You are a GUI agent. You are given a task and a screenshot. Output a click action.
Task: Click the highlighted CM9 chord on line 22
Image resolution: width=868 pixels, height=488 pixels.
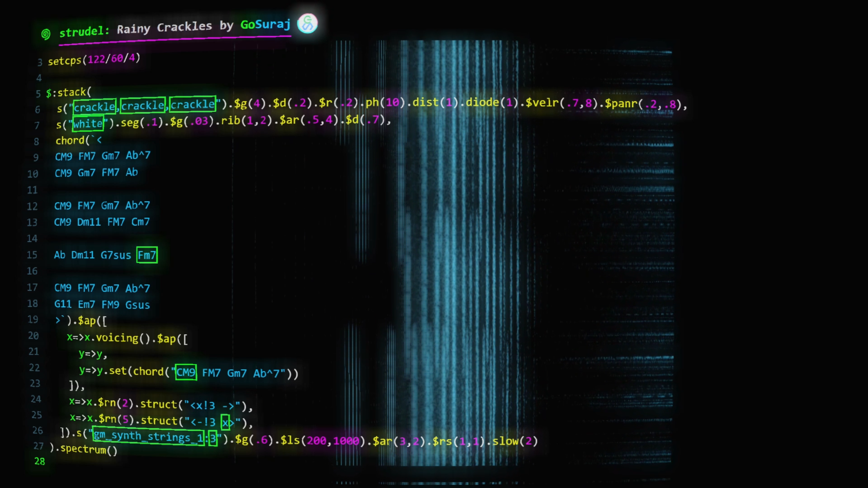click(186, 372)
